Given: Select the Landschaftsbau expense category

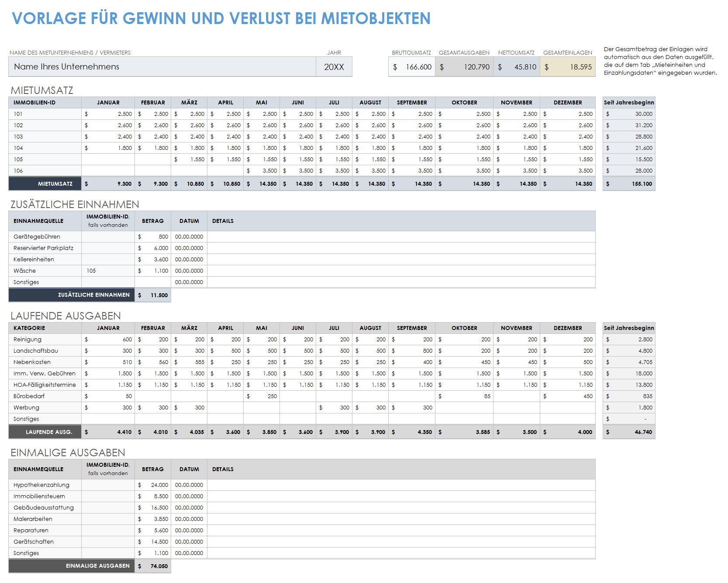Looking at the screenshot, I should click(45, 351).
